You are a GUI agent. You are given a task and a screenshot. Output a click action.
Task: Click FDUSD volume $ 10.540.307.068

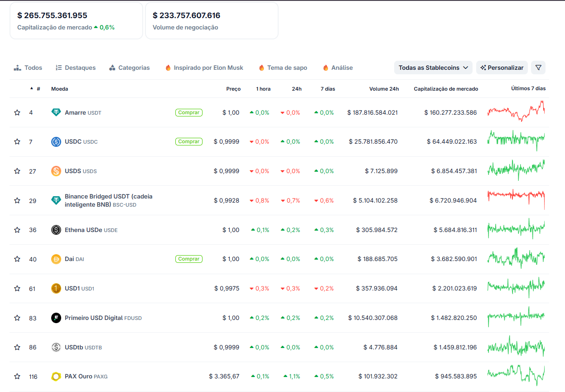pos(373,318)
